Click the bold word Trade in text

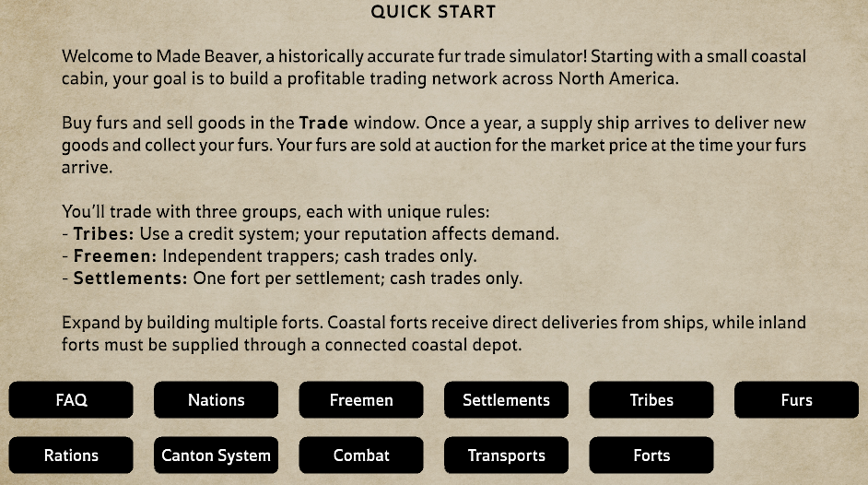pyautogui.click(x=323, y=123)
